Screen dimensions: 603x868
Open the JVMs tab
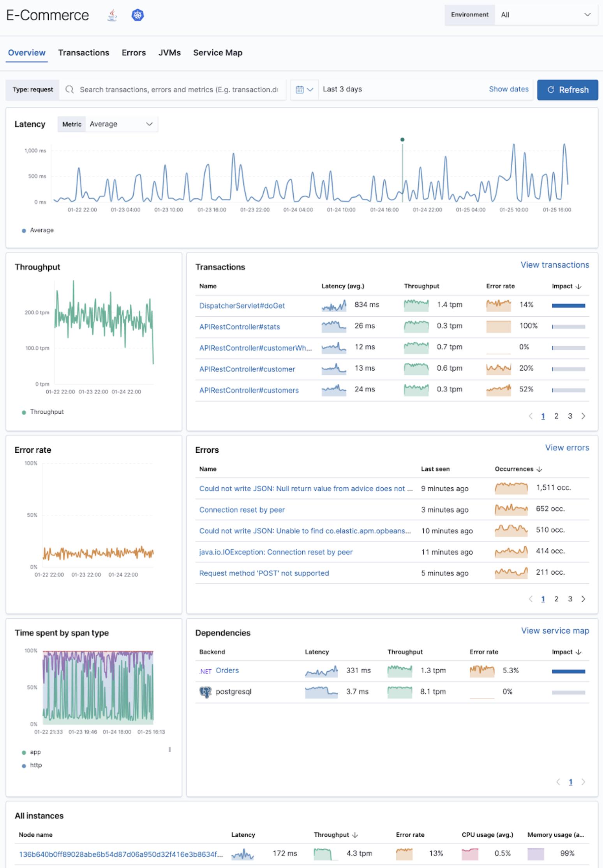coord(169,53)
